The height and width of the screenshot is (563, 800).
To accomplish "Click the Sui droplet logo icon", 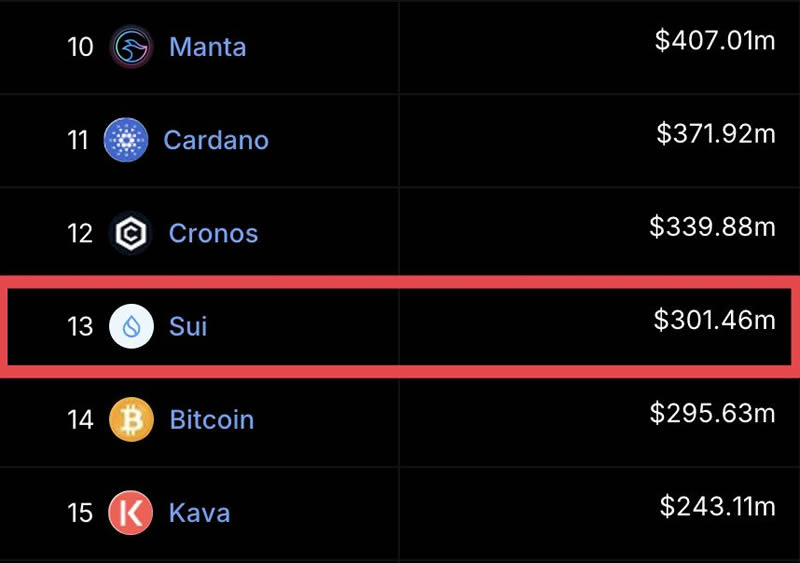I will (x=131, y=326).
